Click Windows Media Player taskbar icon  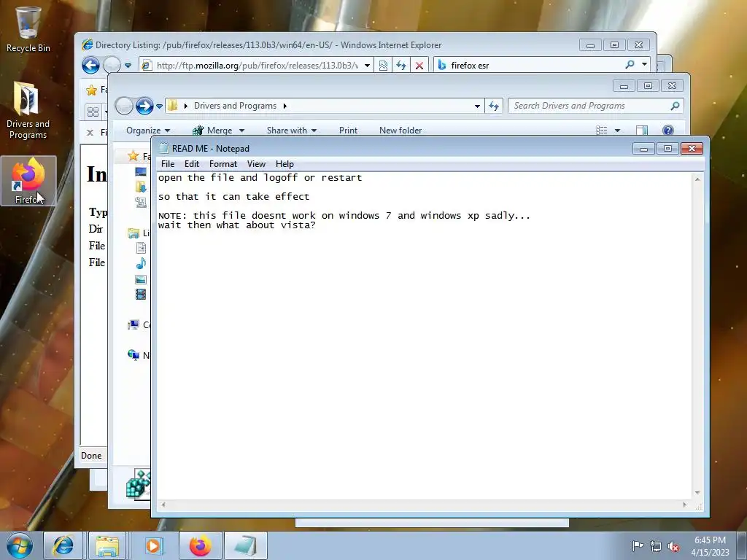pyautogui.click(x=153, y=545)
